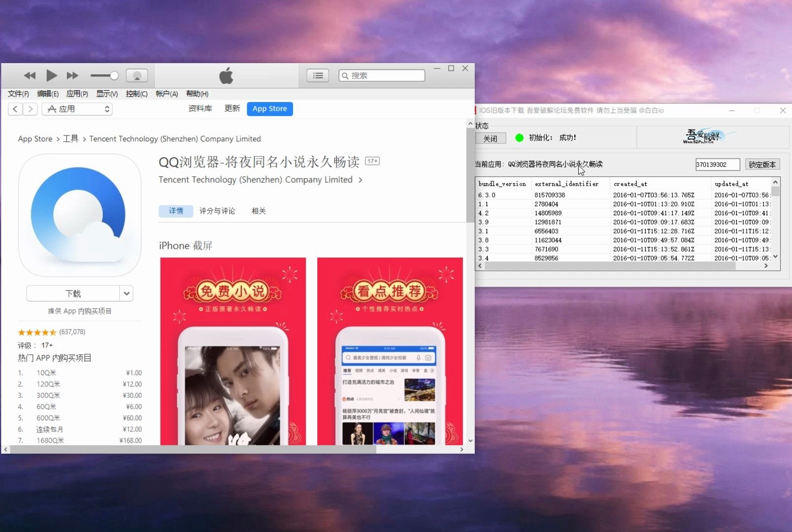The width and height of the screenshot is (792, 532).
Task: Open the 控制(C) menu
Action: point(136,94)
